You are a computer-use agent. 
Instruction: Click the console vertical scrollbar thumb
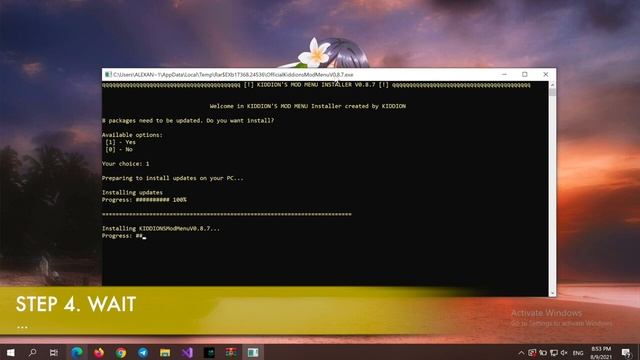pos(552,92)
